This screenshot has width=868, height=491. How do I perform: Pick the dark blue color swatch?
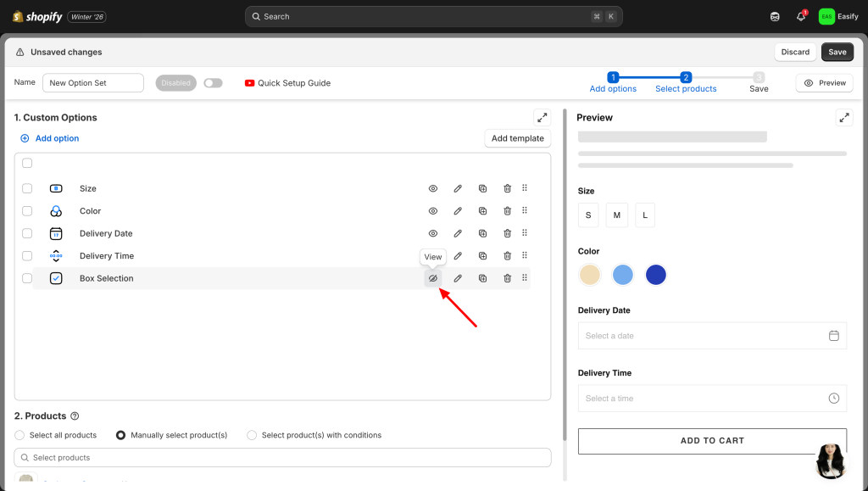655,275
